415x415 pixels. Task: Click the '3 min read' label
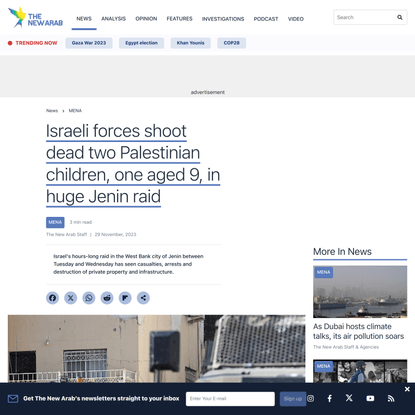pyautogui.click(x=81, y=222)
